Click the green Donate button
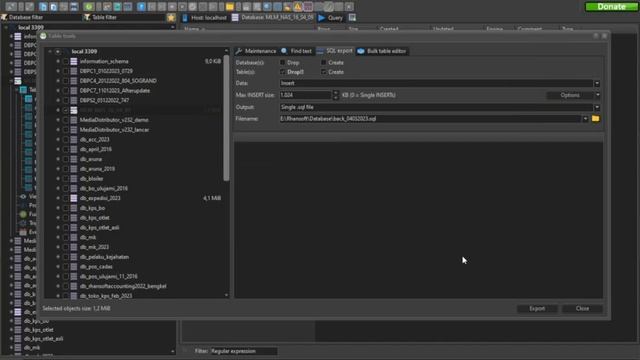 click(x=611, y=7)
